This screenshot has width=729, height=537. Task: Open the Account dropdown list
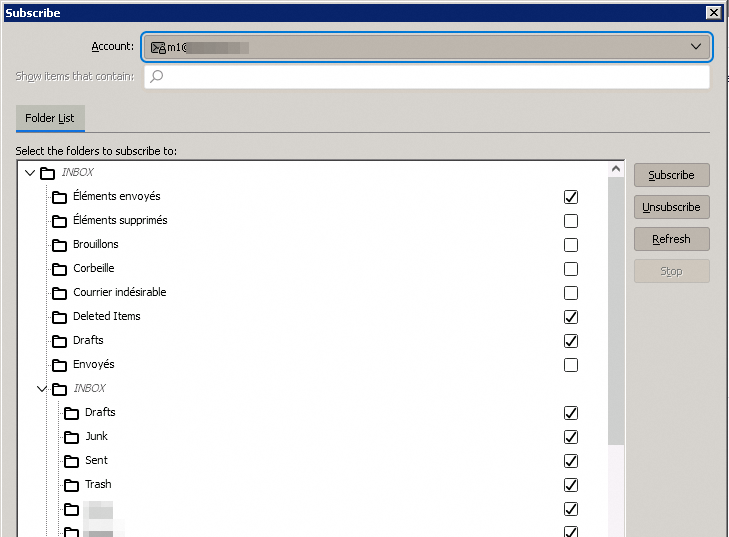pyautogui.click(x=696, y=47)
